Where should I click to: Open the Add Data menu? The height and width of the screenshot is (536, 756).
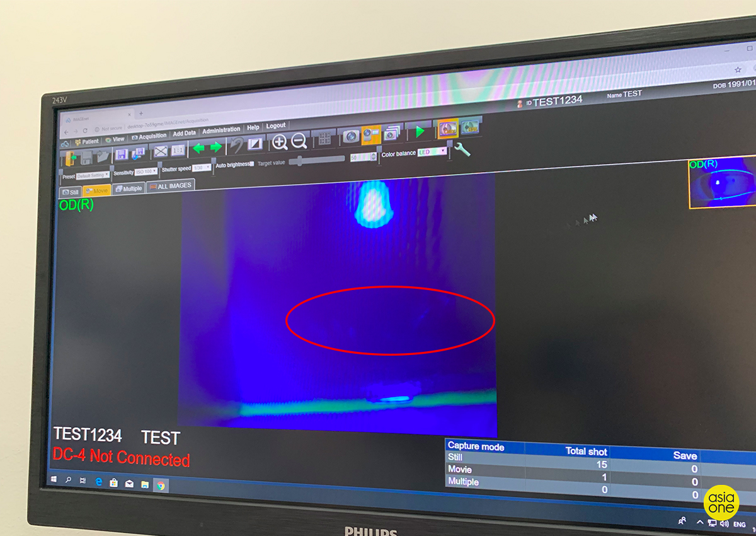point(184,134)
